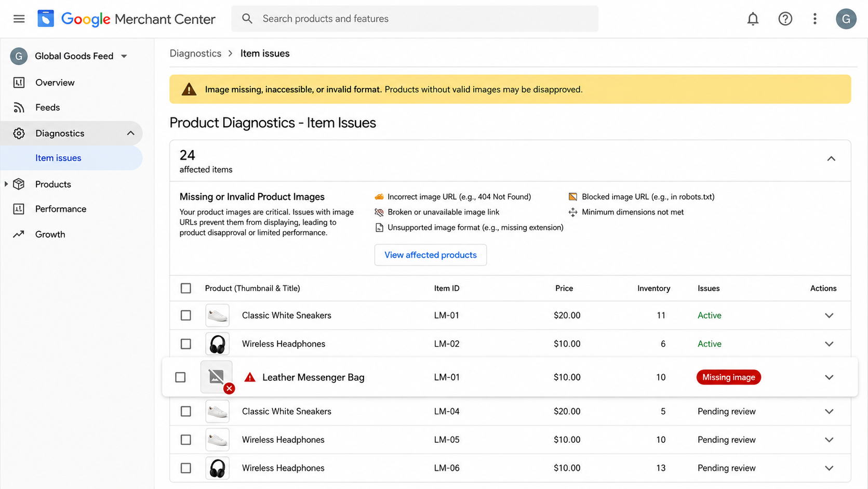868x489 pixels.
Task: Click the sneaker thumbnail in LM-04 row
Action: tap(217, 412)
